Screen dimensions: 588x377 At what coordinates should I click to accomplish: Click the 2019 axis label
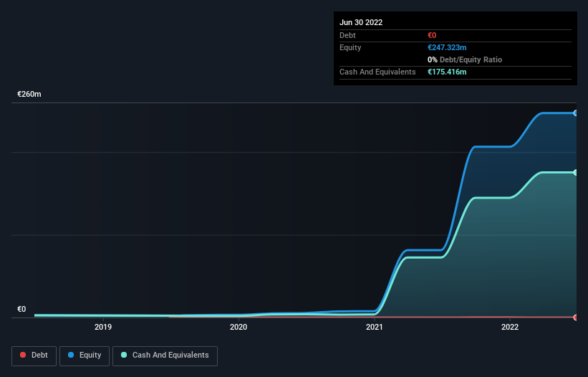(x=103, y=327)
